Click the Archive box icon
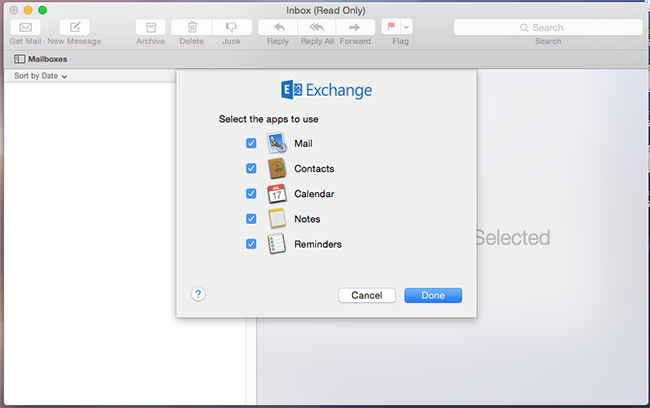Image resolution: width=650 pixels, height=408 pixels. pos(151,27)
